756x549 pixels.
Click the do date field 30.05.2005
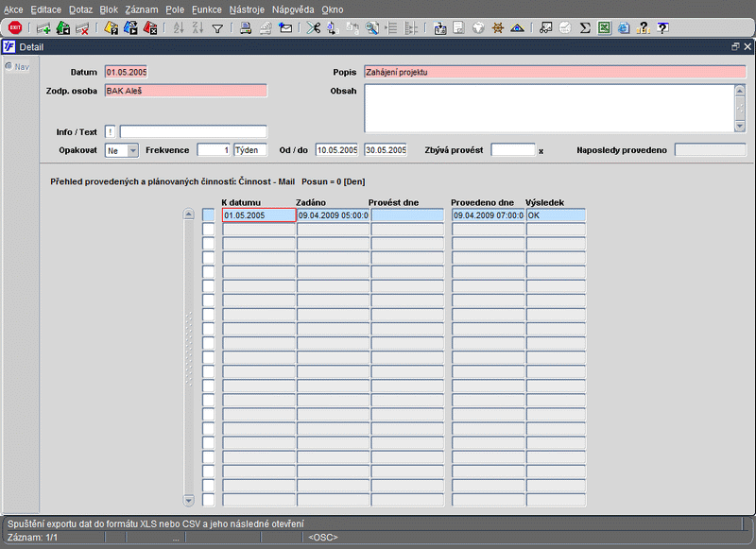point(386,150)
